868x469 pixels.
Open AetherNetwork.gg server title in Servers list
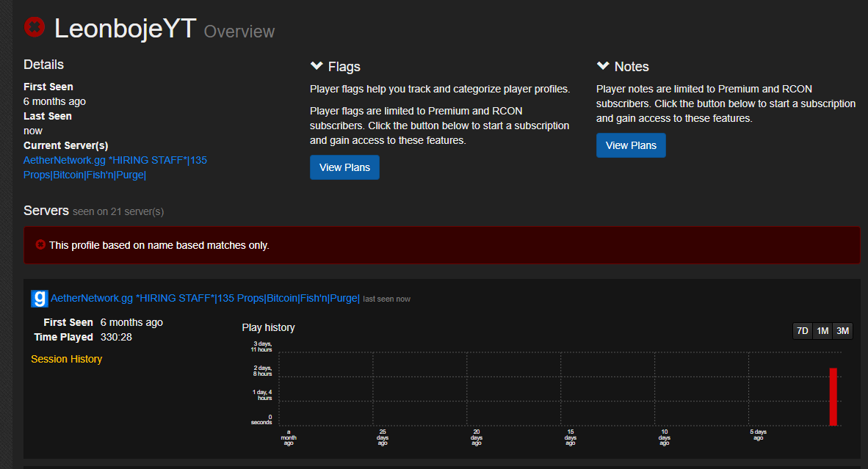coord(205,298)
